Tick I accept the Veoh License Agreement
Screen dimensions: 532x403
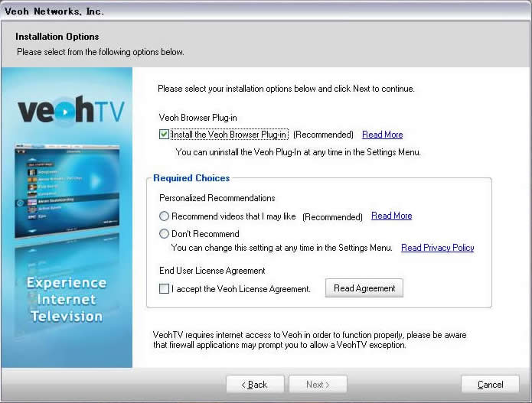click(x=164, y=289)
